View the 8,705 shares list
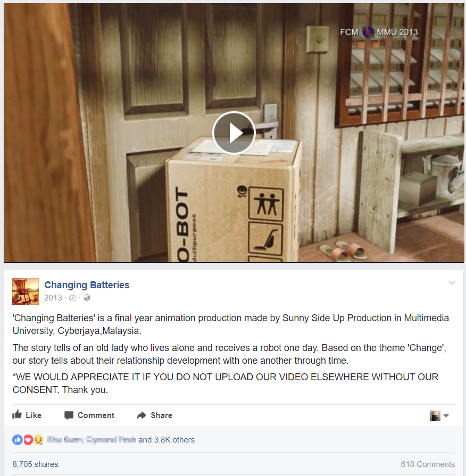The height and width of the screenshot is (476, 466). [35, 464]
